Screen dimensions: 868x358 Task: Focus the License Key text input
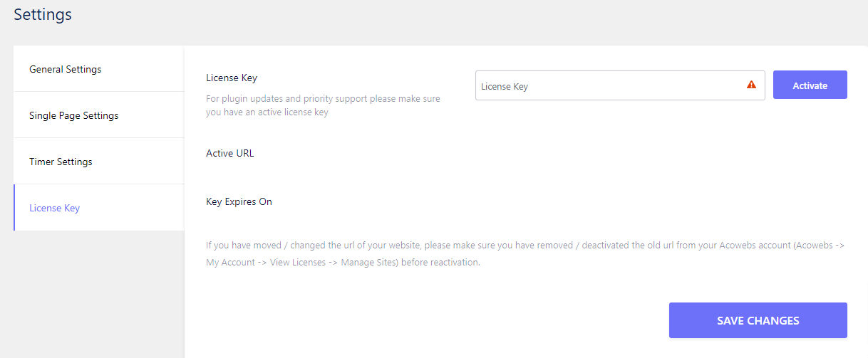coord(620,85)
